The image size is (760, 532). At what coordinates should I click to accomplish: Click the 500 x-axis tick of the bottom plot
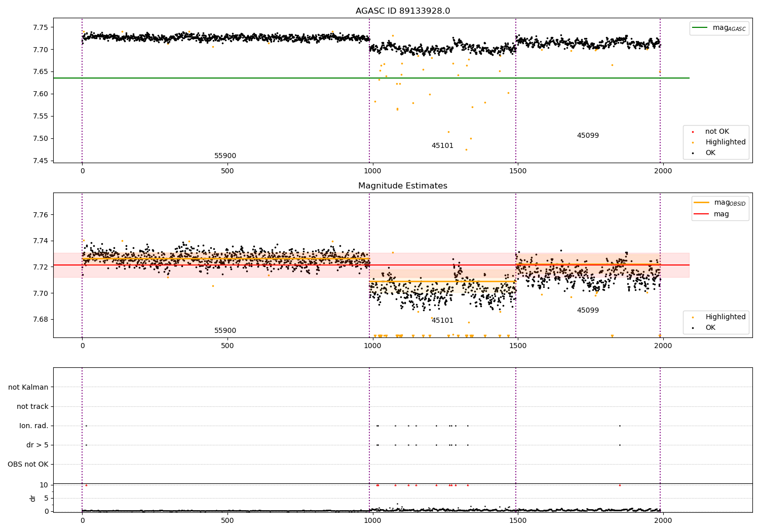(227, 520)
